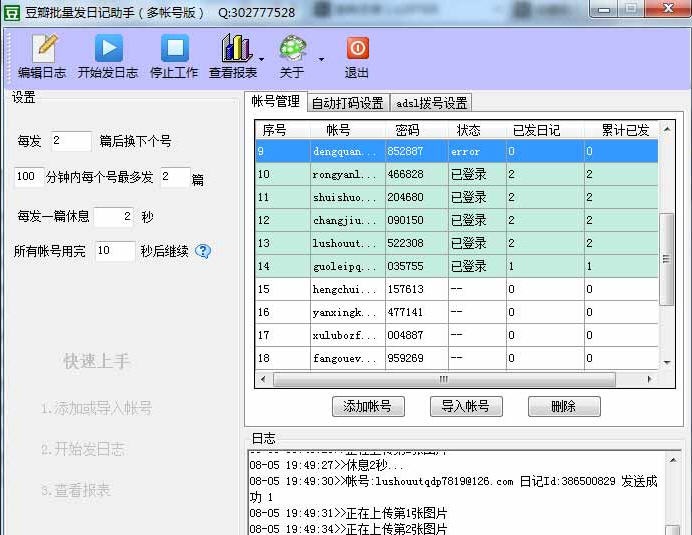Click log line 休息2秒...
692x535 pixels.
tap(326, 465)
